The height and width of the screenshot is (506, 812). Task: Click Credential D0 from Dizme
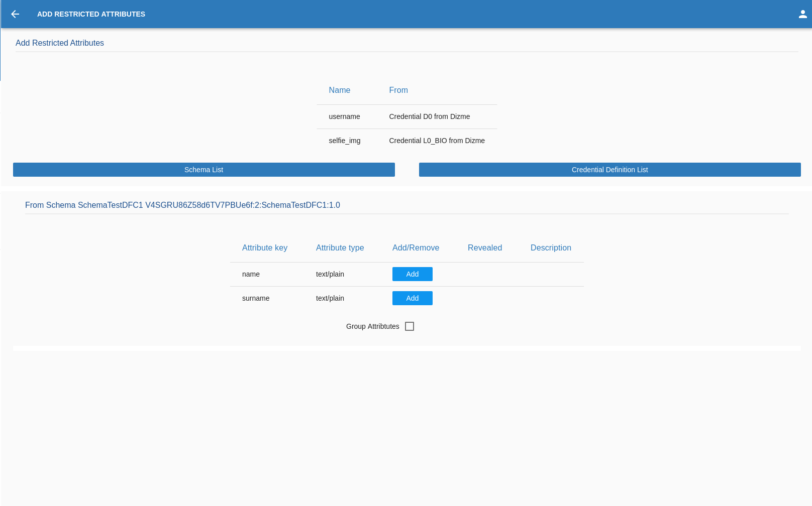click(430, 116)
